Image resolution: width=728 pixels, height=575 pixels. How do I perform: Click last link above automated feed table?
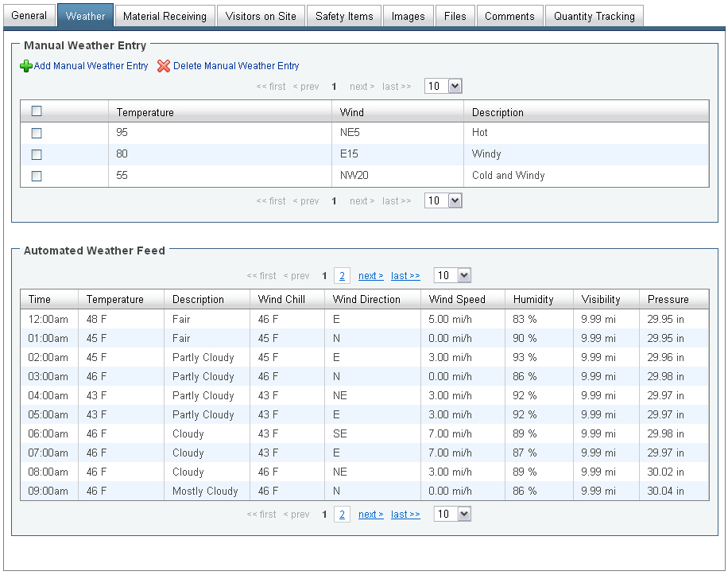(x=405, y=276)
